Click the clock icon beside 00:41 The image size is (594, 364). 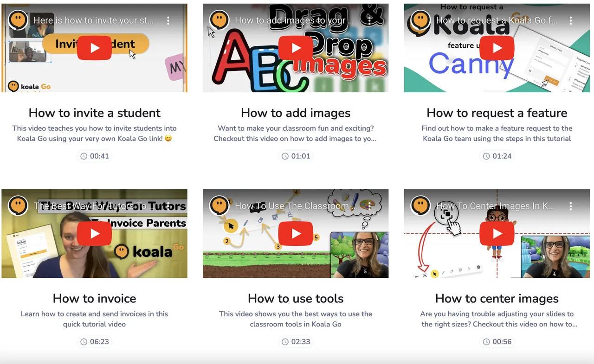tap(84, 156)
